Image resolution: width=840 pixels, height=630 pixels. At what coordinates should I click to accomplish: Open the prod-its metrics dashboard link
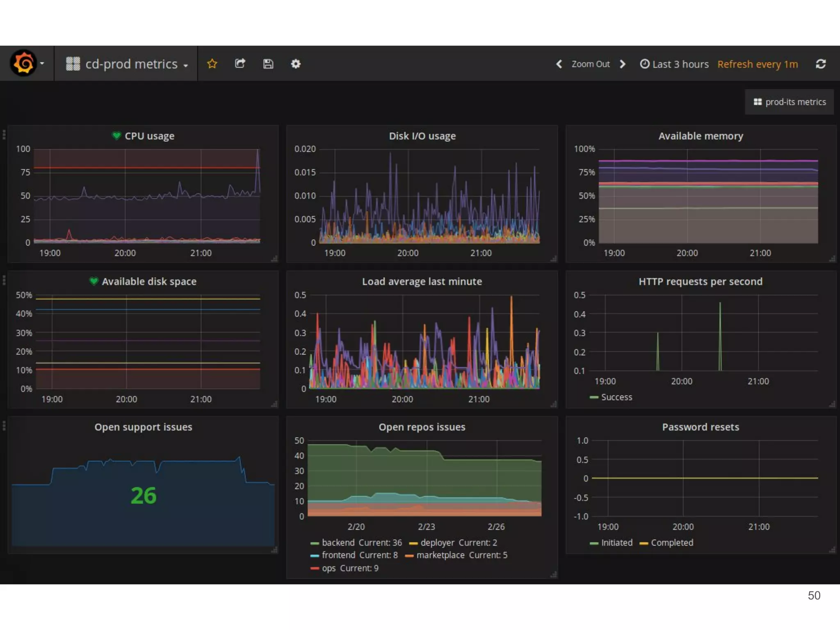tap(790, 102)
